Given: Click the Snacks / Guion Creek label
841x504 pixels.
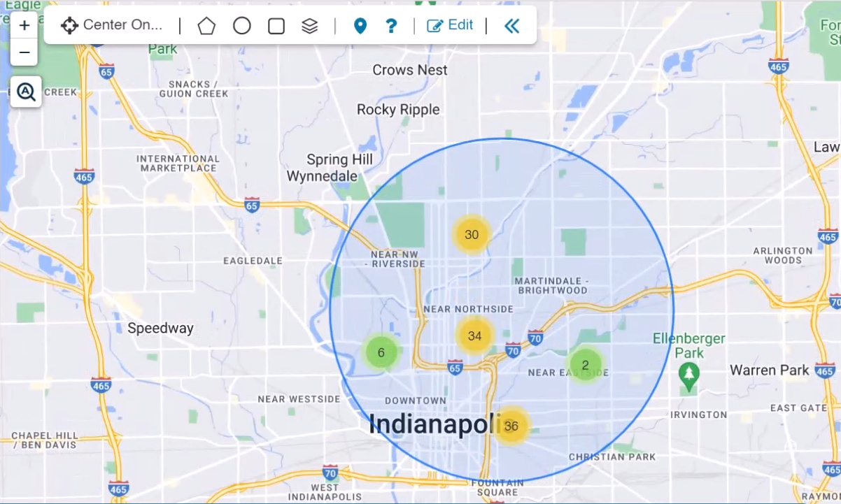Looking at the screenshot, I should click(x=194, y=89).
